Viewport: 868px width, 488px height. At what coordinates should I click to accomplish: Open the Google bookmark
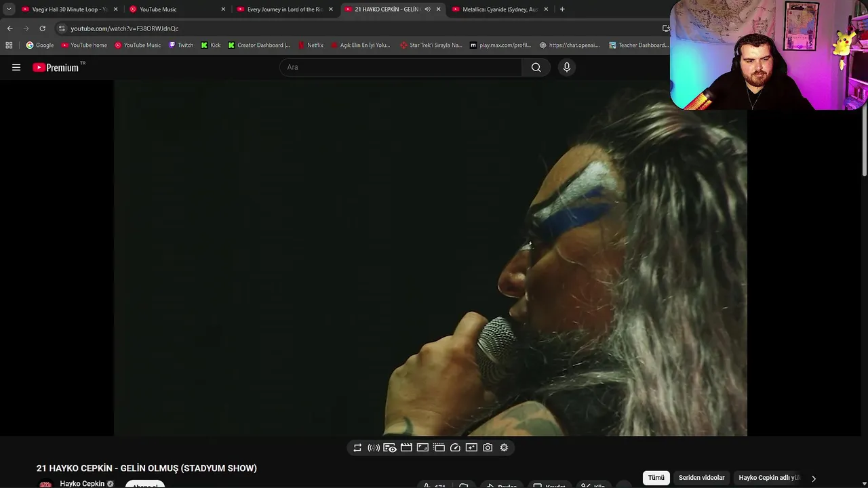[40, 45]
